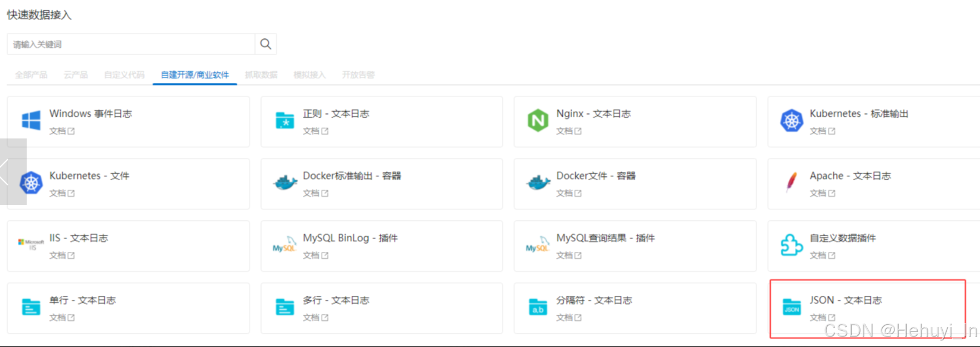Viewport: 980px width, 347px height.
Task: Select the Kubernetes - 标准输出 title
Action: (859, 113)
